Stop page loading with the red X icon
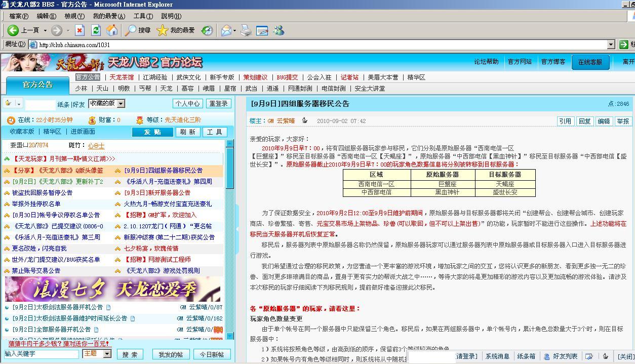The height and width of the screenshot is (364, 635). 80,30
